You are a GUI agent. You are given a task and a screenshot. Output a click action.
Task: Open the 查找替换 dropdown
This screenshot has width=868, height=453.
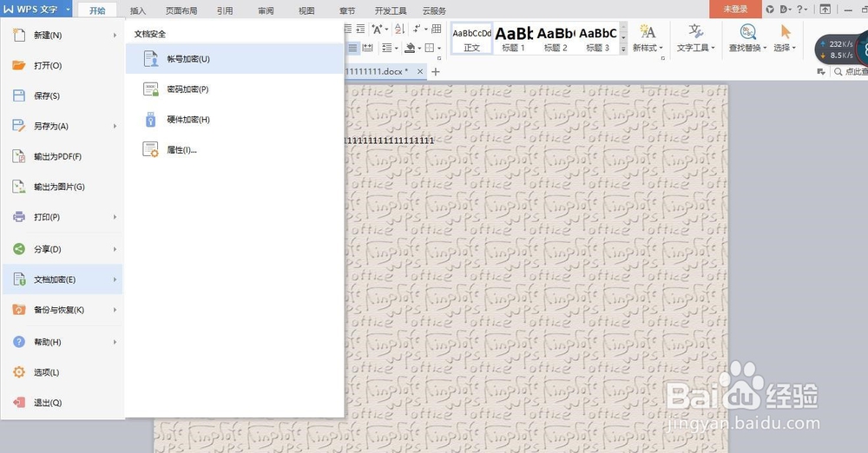tap(747, 37)
